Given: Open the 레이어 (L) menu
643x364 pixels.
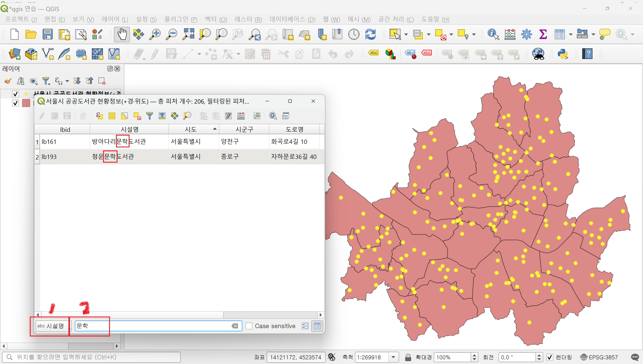Looking at the screenshot, I should [x=115, y=19].
